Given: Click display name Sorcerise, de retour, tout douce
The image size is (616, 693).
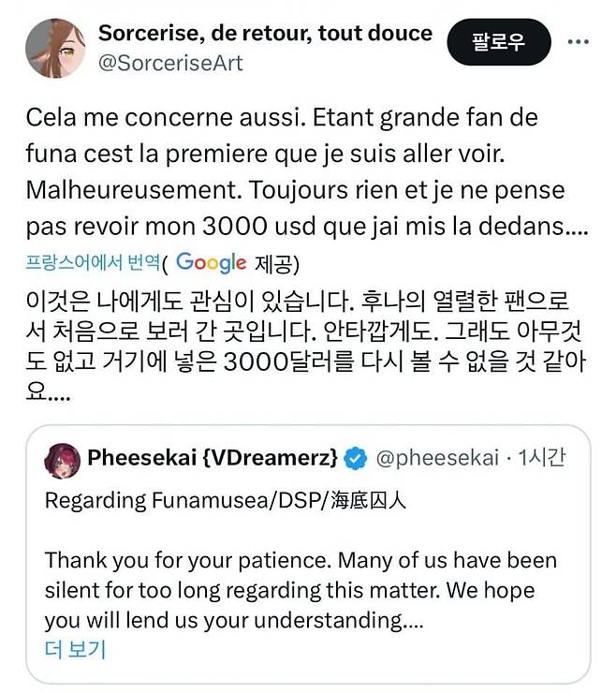Looking at the screenshot, I should point(265,34).
